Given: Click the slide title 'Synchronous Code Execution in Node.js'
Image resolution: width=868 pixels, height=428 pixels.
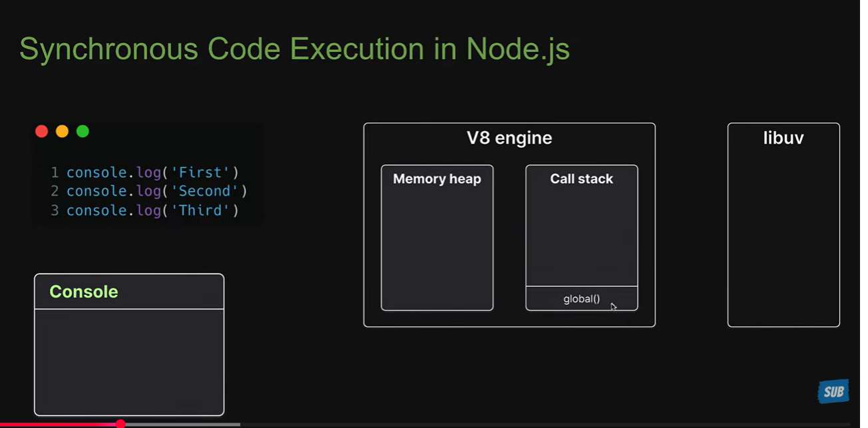Looking at the screenshot, I should 294,49.
